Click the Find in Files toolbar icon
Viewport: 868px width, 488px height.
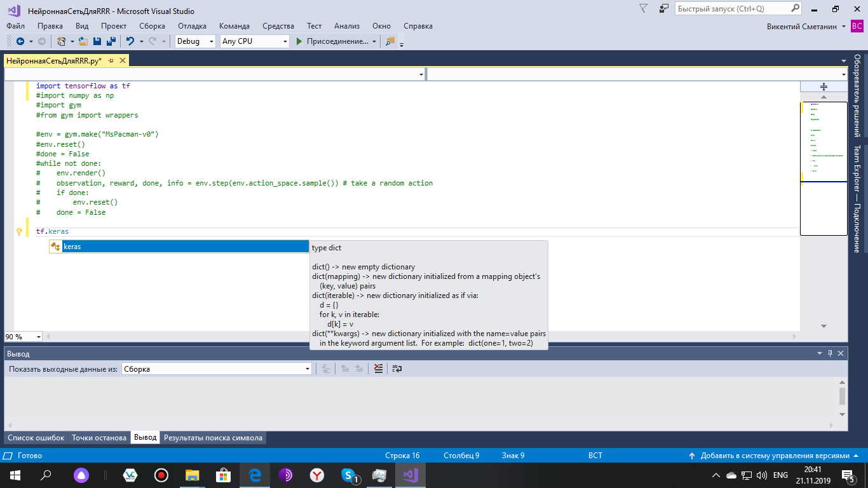tap(390, 41)
